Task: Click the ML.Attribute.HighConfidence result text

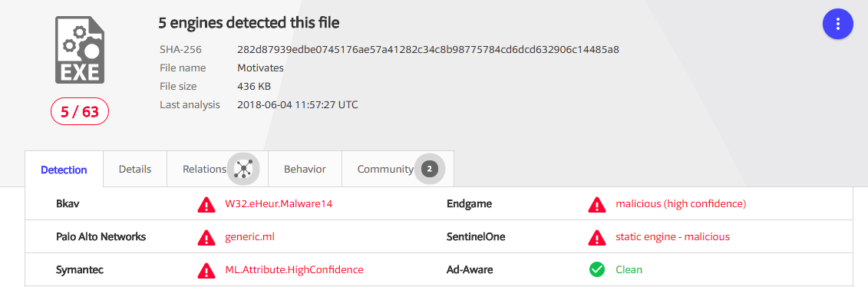Action: (294, 269)
